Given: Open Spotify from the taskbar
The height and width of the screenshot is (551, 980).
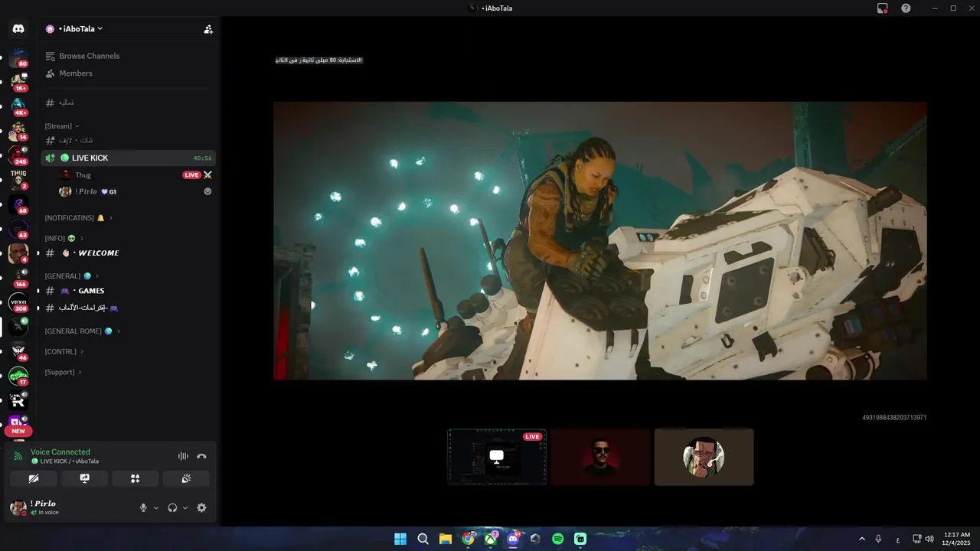Looking at the screenshot, I should (x=557, y=539).
